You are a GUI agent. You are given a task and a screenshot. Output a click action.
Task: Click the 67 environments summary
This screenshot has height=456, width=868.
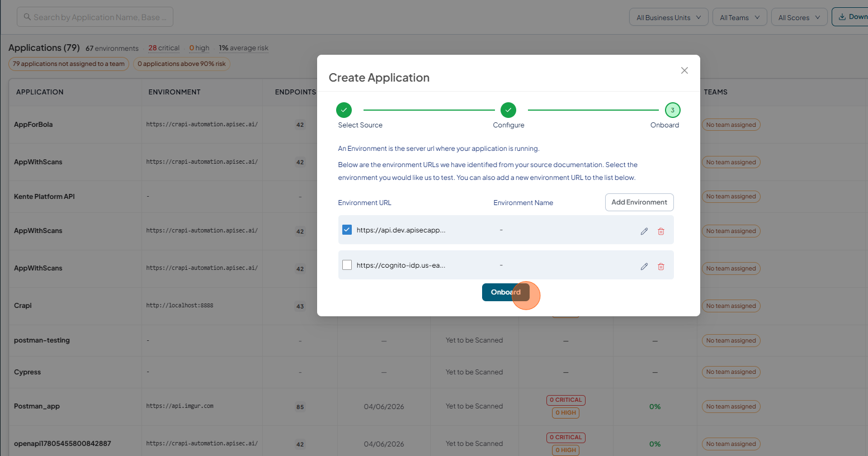click(x=112, y=48)
